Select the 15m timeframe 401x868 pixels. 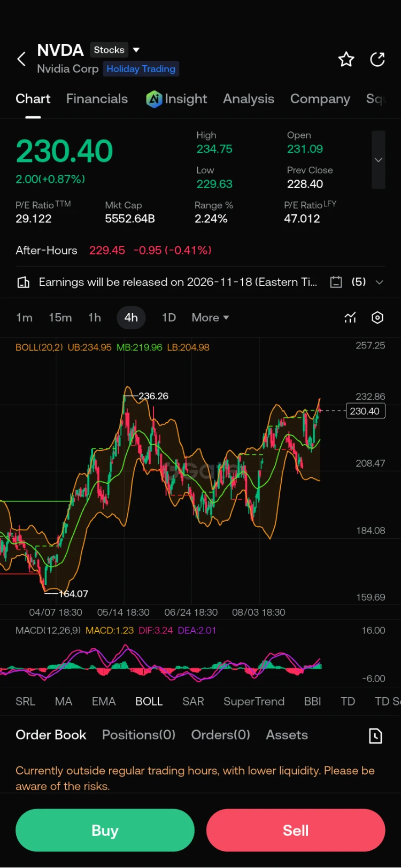point(60,317)
